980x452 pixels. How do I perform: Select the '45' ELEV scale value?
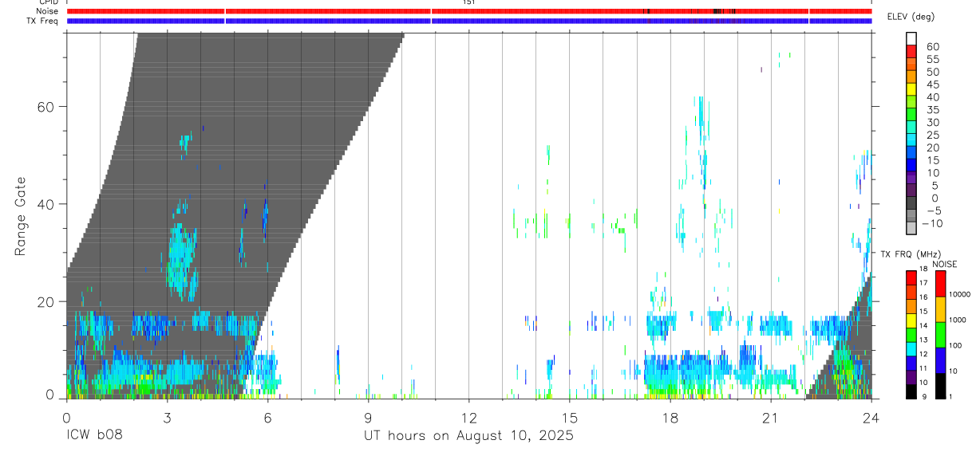(x=932, y=85)
